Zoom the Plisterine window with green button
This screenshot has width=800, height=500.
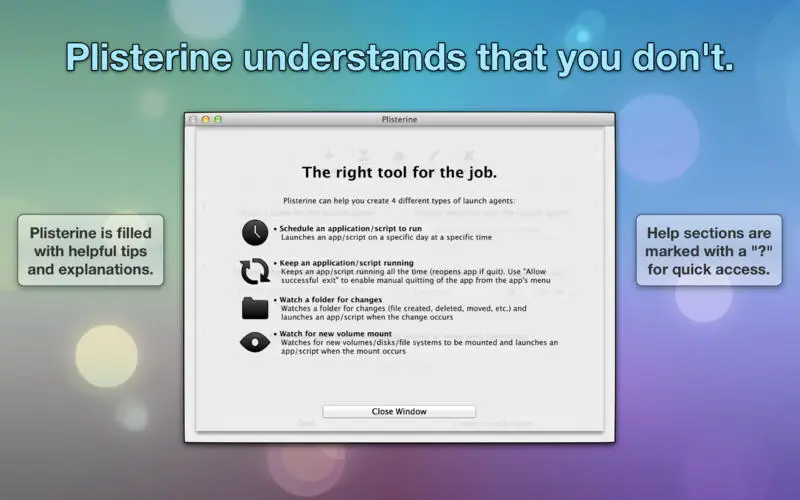[x=218, y=119]
